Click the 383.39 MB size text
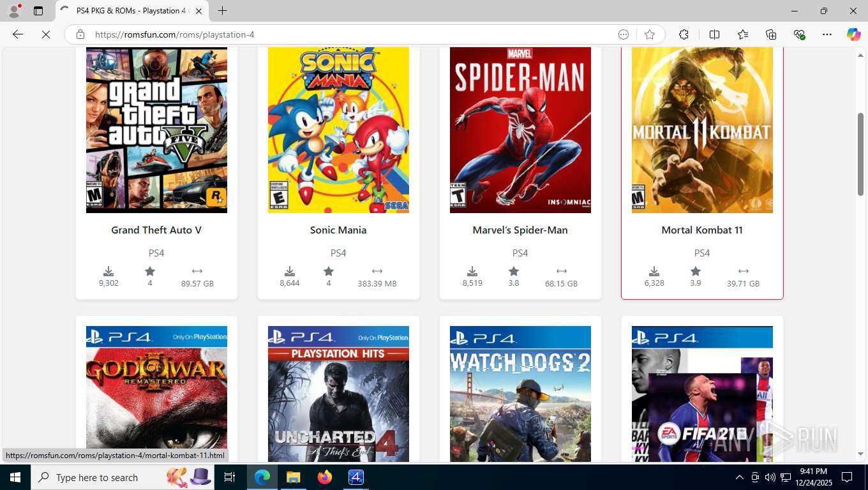This screenshot has width=868, height=490. click(377, 283)
